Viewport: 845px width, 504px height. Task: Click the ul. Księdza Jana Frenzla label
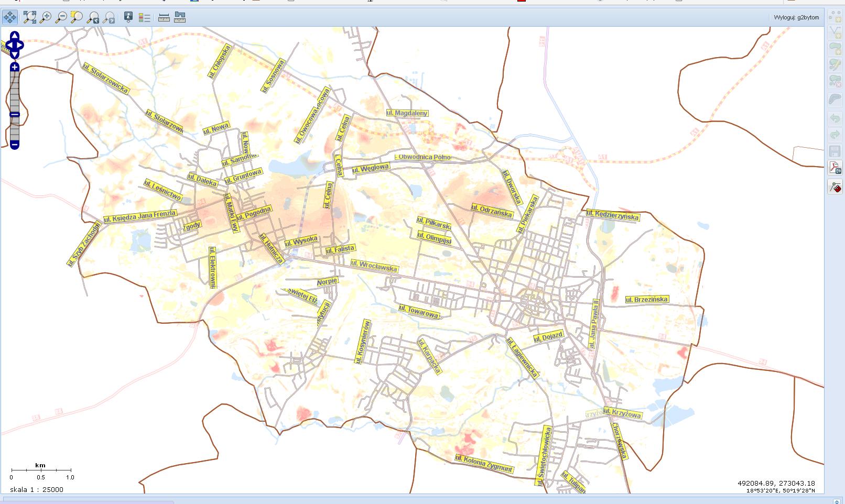(x=140, y=216)
